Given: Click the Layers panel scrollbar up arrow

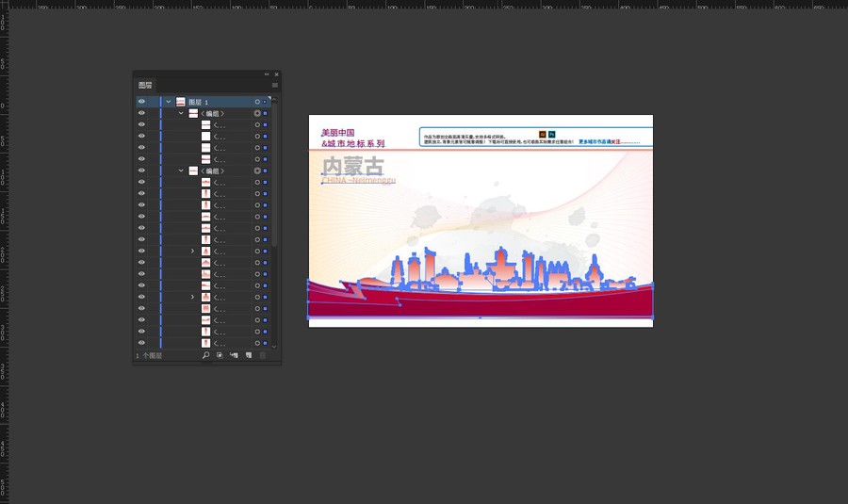Looking at the screenshot, I should [274, 100].
